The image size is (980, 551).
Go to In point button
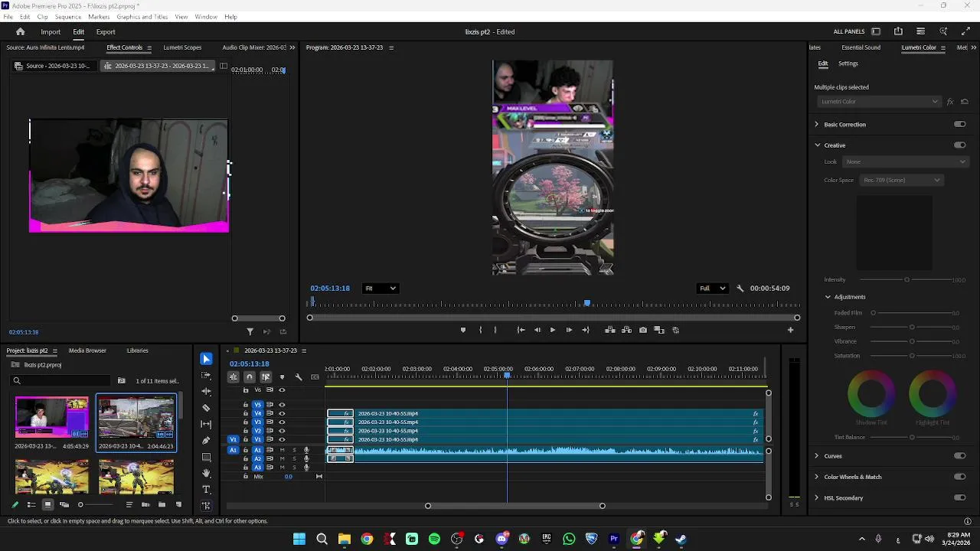coord(521,330)
